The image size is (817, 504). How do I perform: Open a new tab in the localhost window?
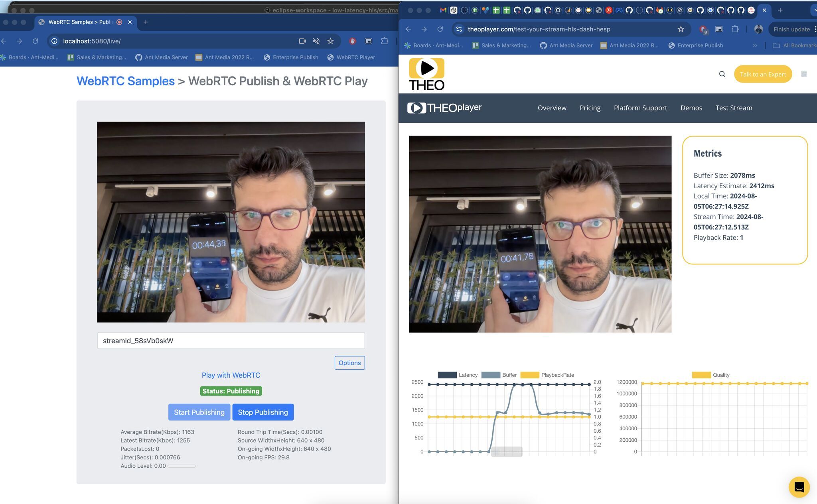click(x=146, y=22)
